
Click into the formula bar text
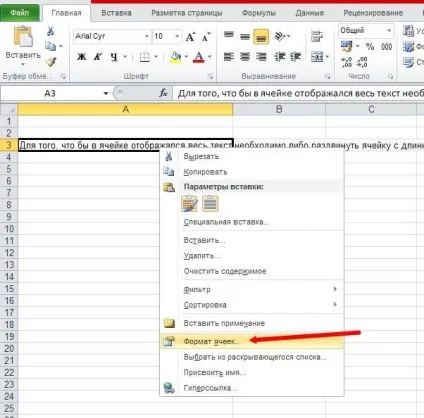(x=298, y=93)
